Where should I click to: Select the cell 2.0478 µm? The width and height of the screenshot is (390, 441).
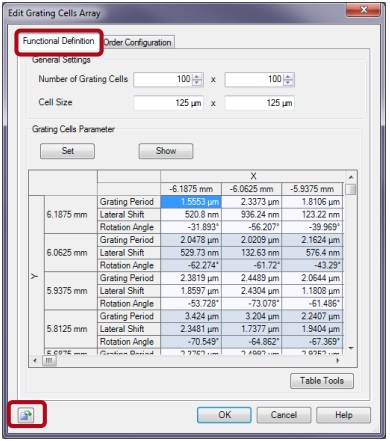[x=191, y=240]
